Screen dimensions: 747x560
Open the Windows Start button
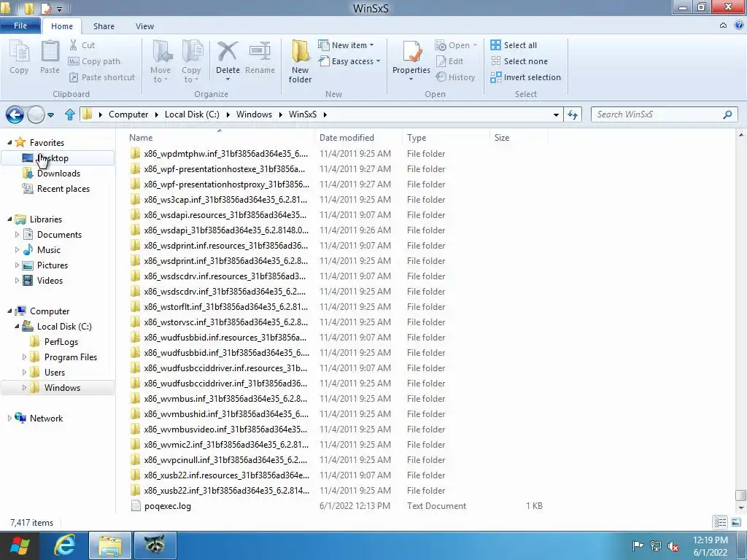[19, 545]
